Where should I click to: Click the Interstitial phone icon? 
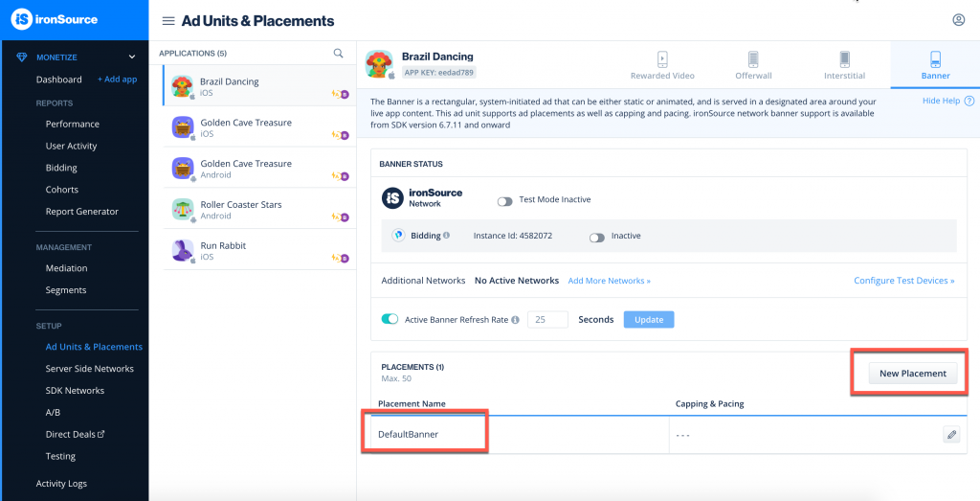(x=844, y=59)
